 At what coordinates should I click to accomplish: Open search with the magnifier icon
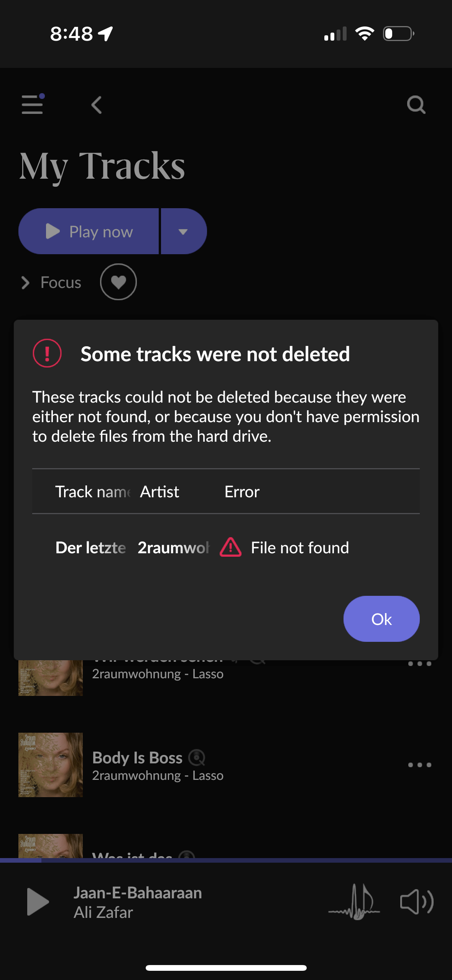416,105
